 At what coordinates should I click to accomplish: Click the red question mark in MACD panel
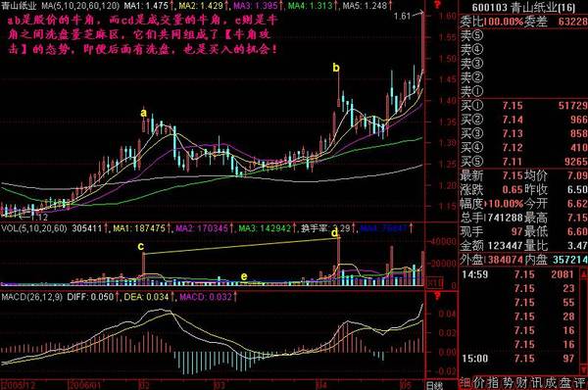437,297
